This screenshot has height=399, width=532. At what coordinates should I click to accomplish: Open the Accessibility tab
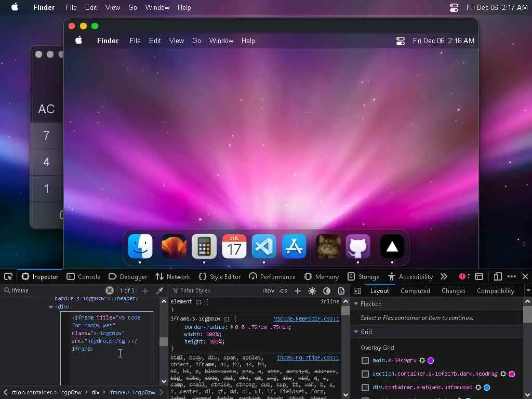tap(410, 277)
